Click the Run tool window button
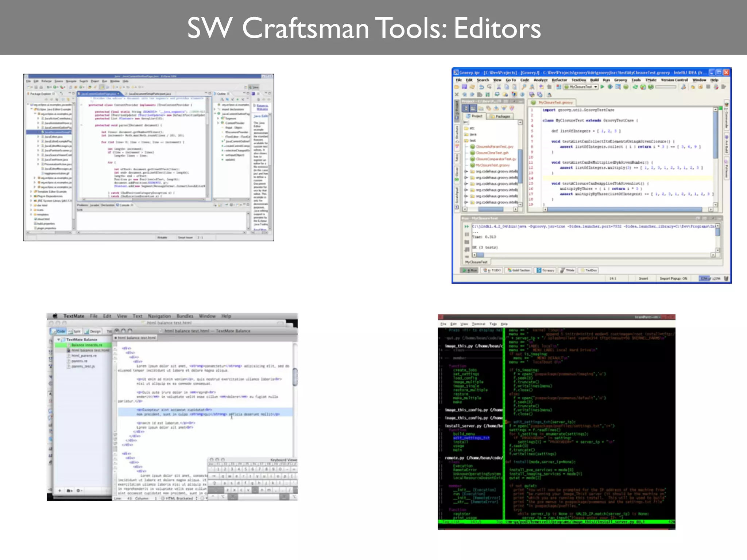The image size is (747, 560). click(x=469, y=270)
